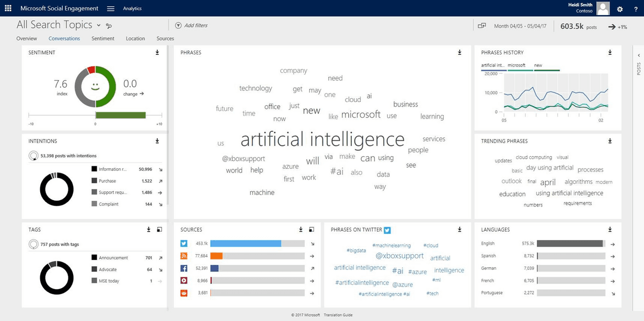The width and height of the screenshot is (644, 321).
Task: Toggle the artificial intelligence legend in Phrases History
Action: (x=493, y=66)
